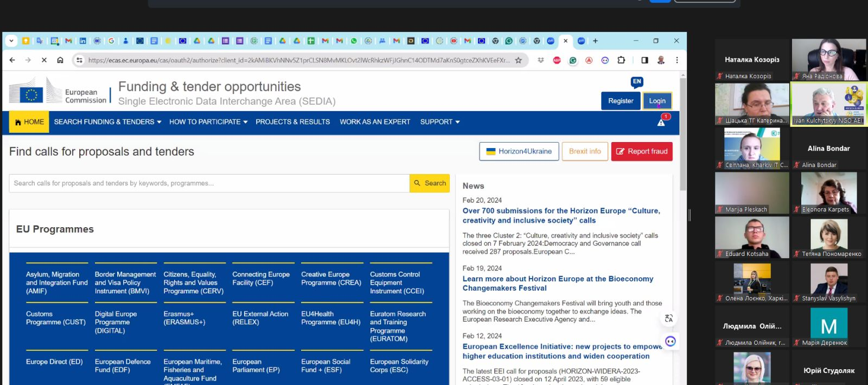Select Ivan Kulchytskyy NGO AEI video tile
868x385 pixels.
tap(828, 104)
